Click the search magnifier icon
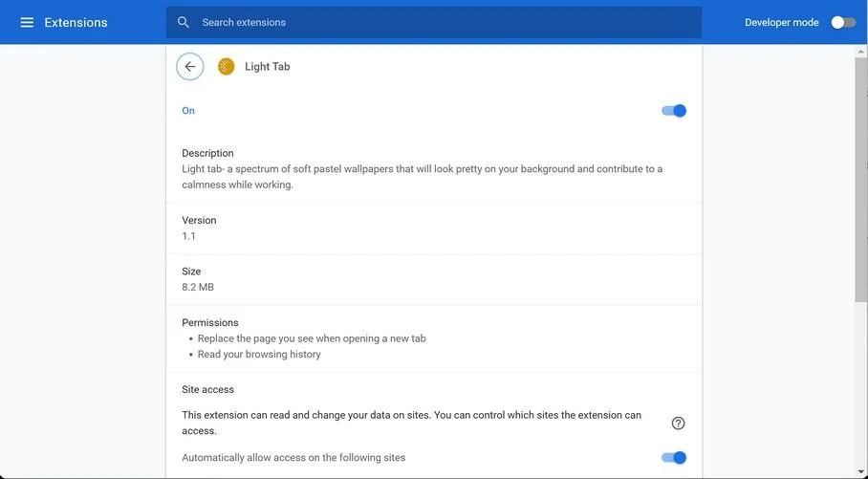The height and width of the screenshot is (479, 868). [184, 22]
